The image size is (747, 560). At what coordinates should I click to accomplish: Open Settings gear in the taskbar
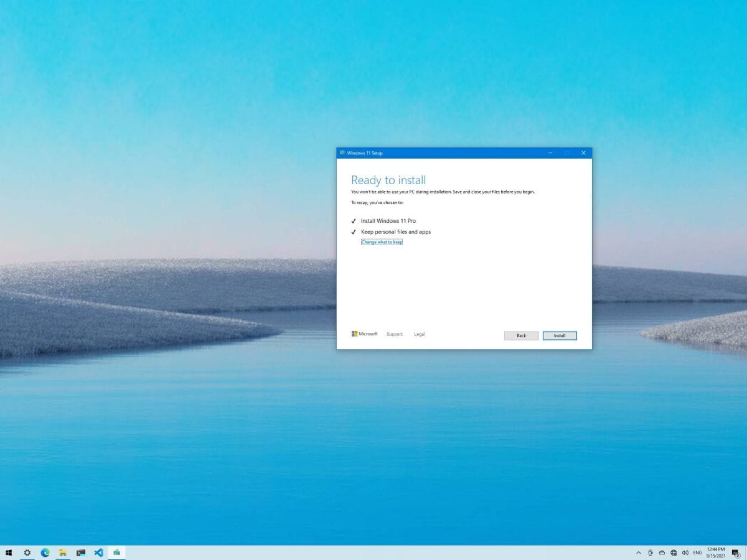click(x=27, y=553)
